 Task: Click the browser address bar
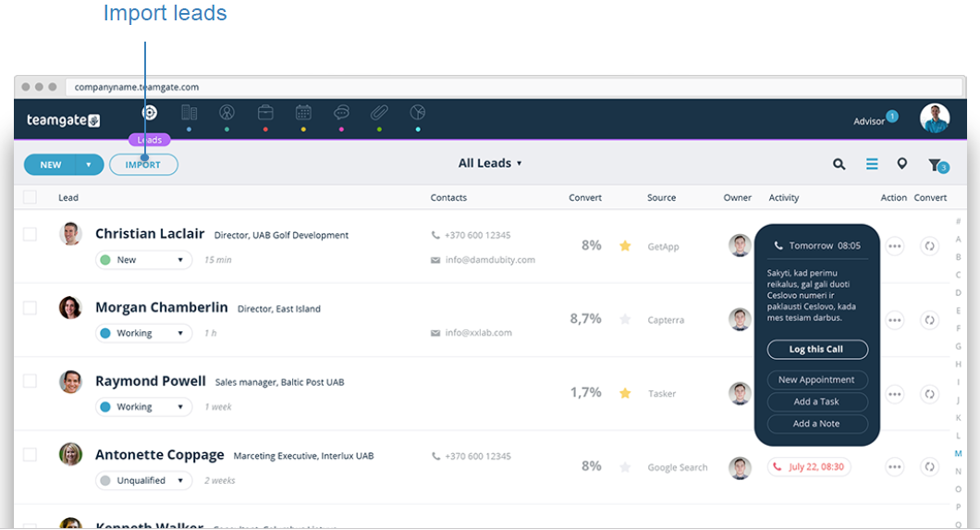516,87
